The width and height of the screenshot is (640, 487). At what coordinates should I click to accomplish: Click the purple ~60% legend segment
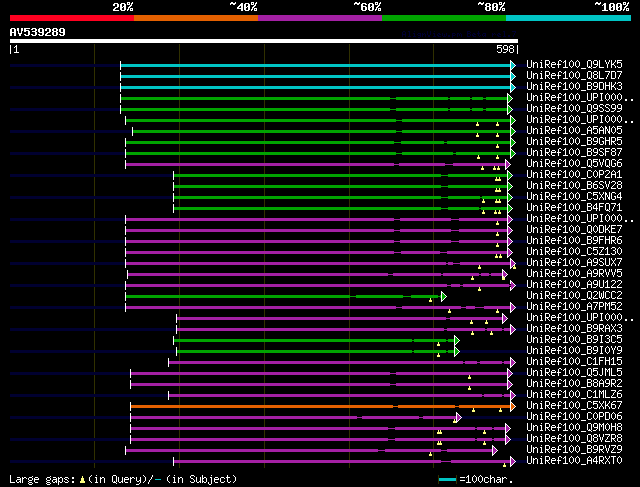320,18
